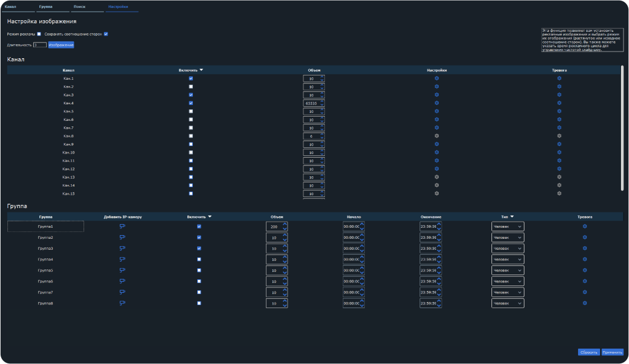
Task: Open alarm gear icon for Кан.3
Action: tap(559, 95)
